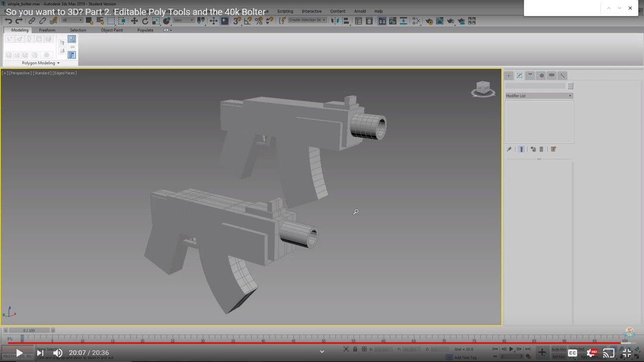
Task: Click the Configure Modifier Sets icon
Action: pos(553,149)
